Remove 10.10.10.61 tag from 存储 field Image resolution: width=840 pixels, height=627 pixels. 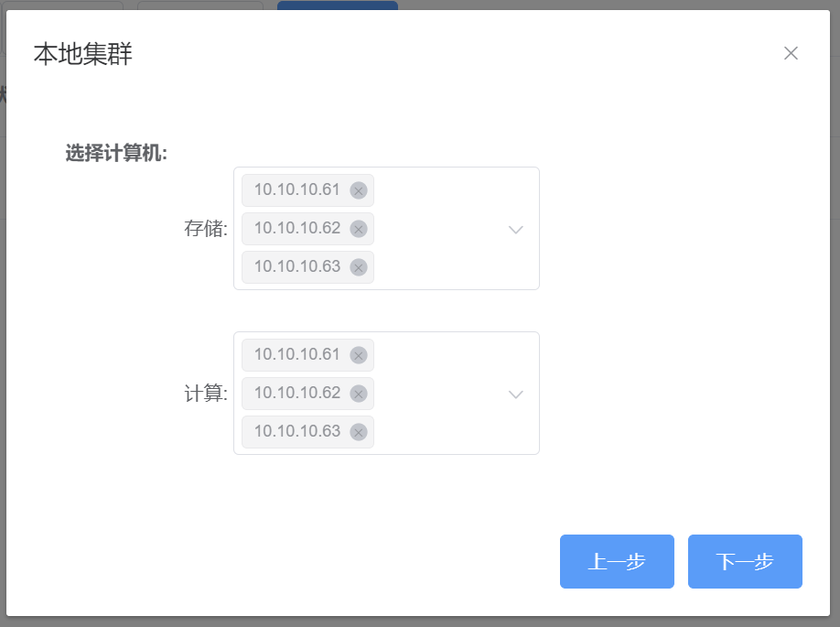coord(359,190)
